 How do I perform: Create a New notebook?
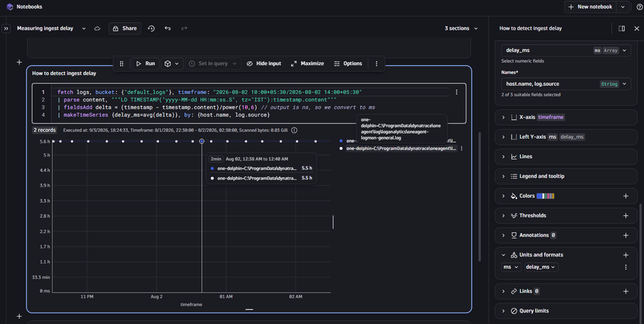point(590,7)
